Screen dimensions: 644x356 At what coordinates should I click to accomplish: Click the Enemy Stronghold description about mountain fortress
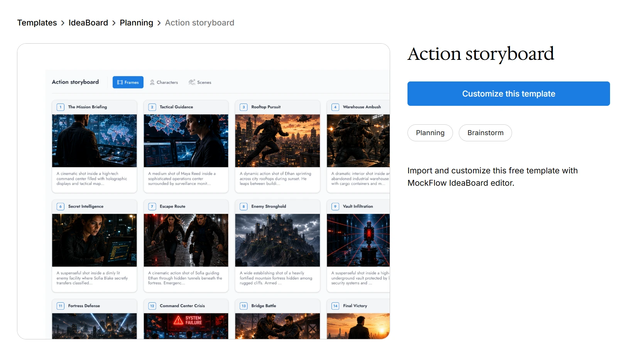coord(276,278)
